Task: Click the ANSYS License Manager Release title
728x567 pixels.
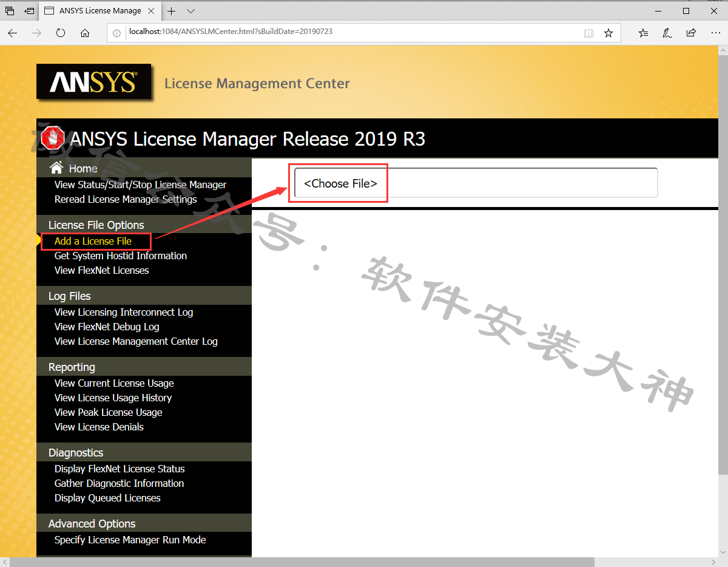Action: (x=248, y=139)
